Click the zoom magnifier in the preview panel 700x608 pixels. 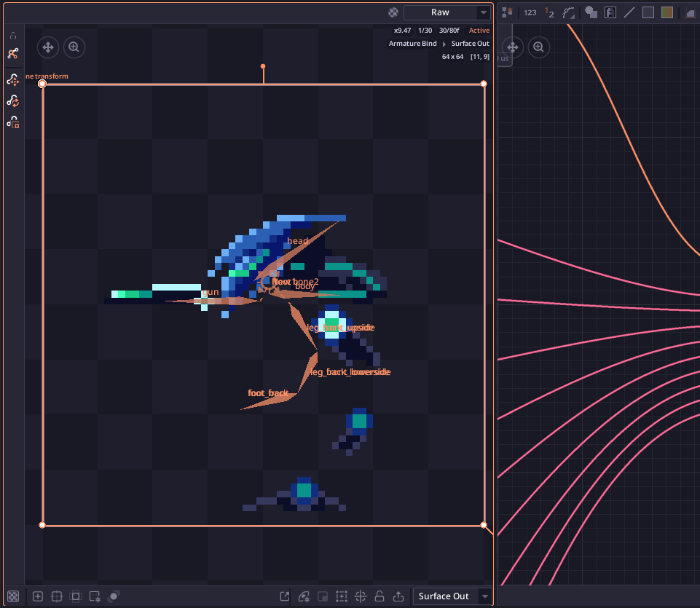tap(74, 47)
